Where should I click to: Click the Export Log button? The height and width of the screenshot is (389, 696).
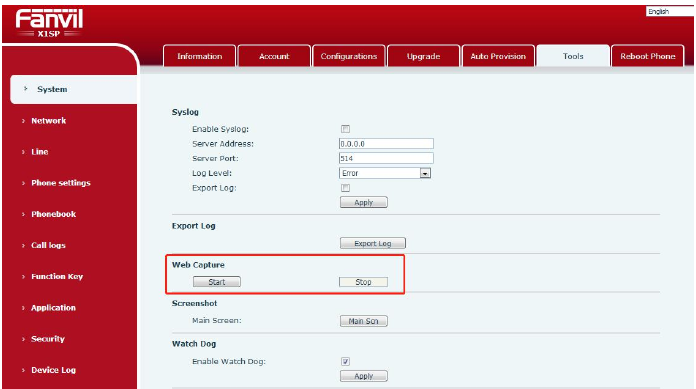(373, 243)
